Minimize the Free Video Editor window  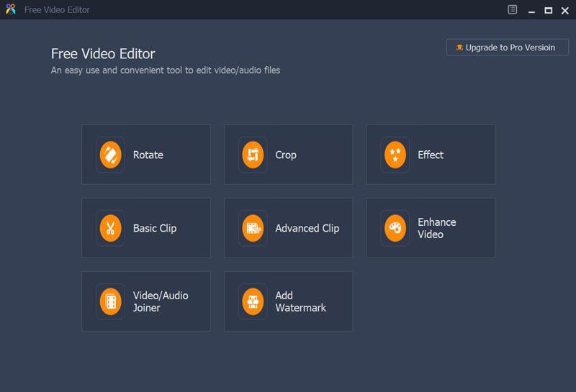[x=531, y=10]
